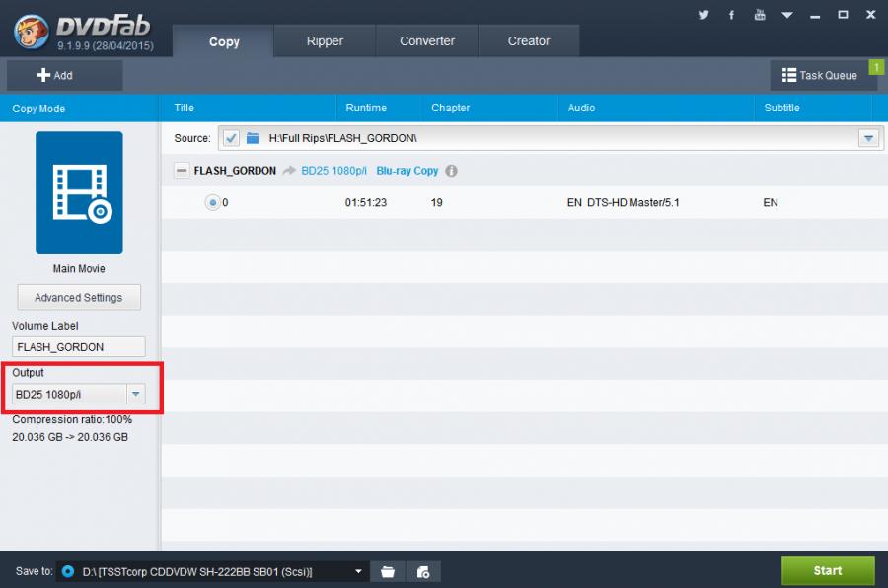The image size is (888, 588).
Task: Click the Blu-ray Copy info icon
Action: (x=451, y=171)
